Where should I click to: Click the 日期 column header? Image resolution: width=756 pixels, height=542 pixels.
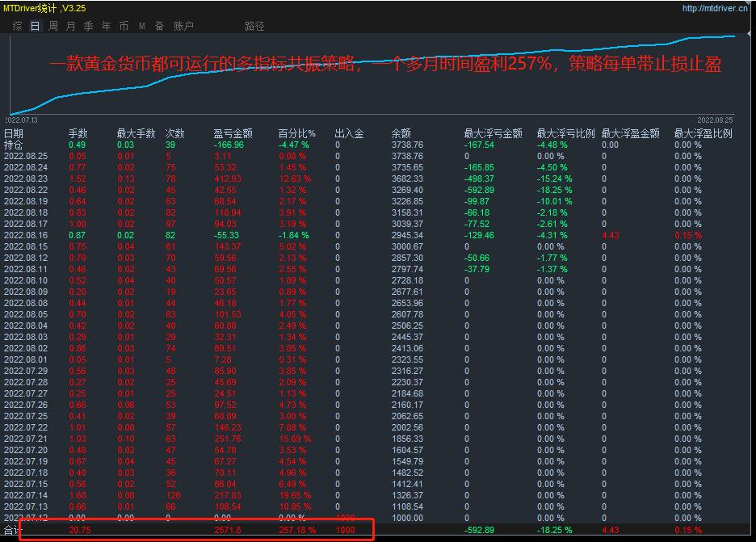coord(14,133)
